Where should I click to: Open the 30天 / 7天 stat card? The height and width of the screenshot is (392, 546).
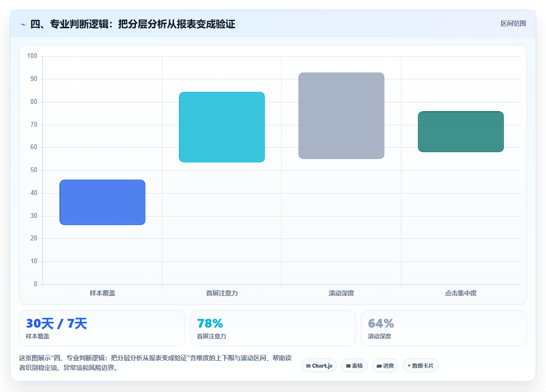[102, 328]
